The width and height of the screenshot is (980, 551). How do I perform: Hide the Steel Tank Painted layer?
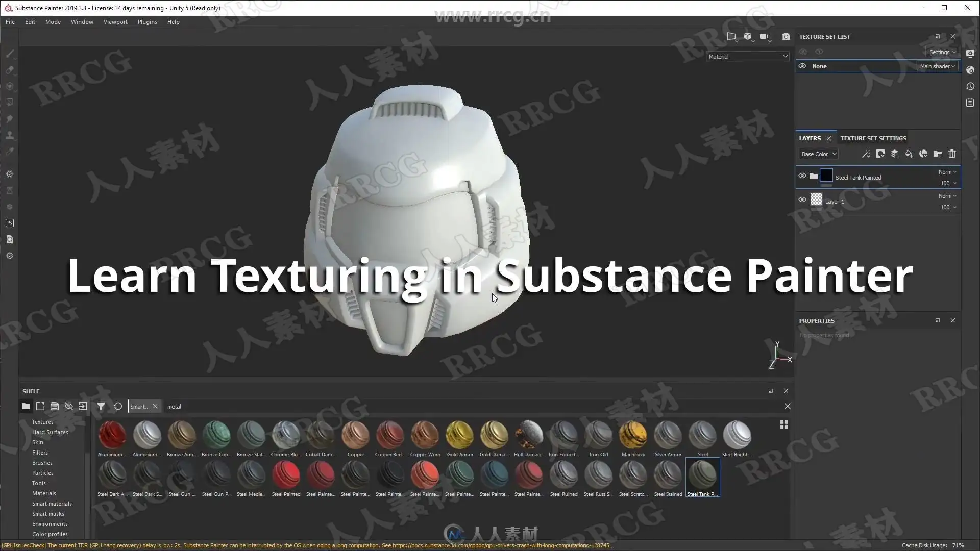pyautogui.click(x=802, y=176)
